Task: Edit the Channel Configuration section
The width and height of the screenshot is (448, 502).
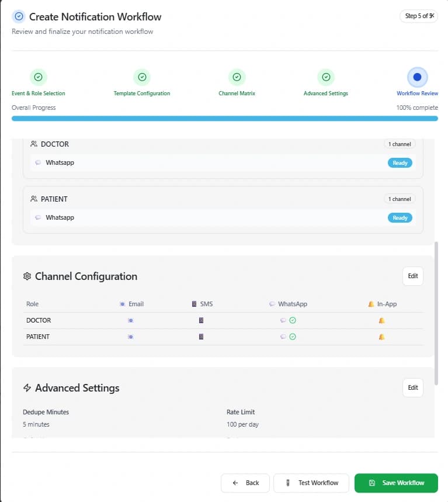Action: 413,276
